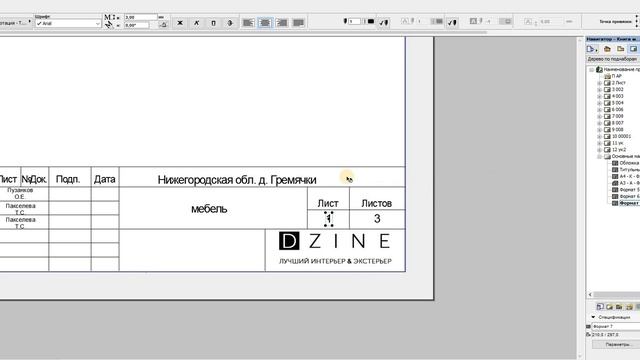The height and width of the screenshot is (360, 640).
Task: Select the 'Формат 5' master layout
Action: [626, 190]
